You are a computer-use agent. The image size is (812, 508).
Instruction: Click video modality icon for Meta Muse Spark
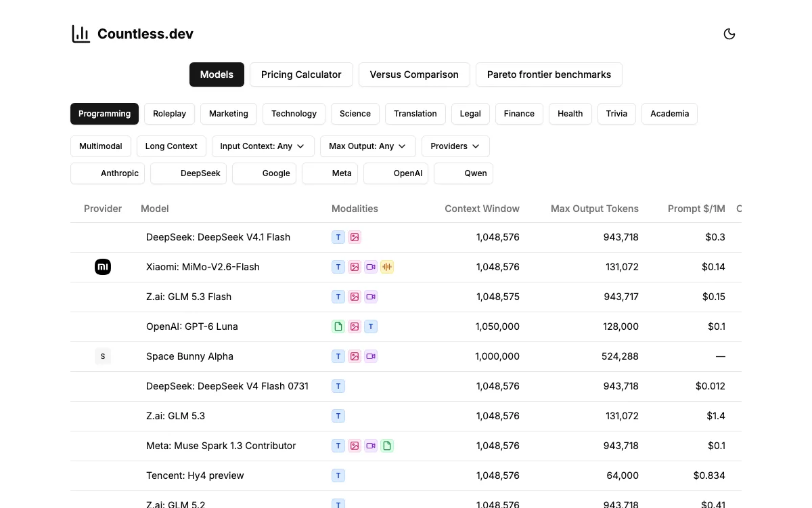pos(371,446)
